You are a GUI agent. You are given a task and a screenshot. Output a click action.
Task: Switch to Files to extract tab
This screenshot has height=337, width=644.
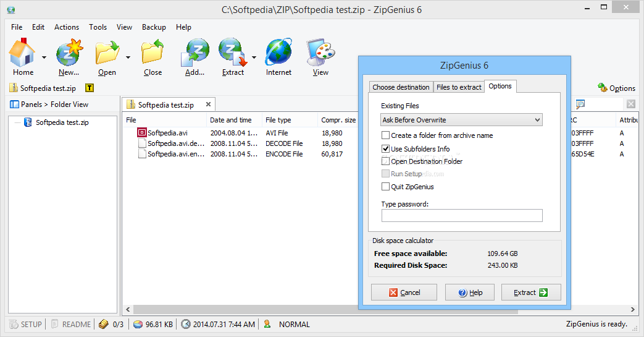(459, 87)
